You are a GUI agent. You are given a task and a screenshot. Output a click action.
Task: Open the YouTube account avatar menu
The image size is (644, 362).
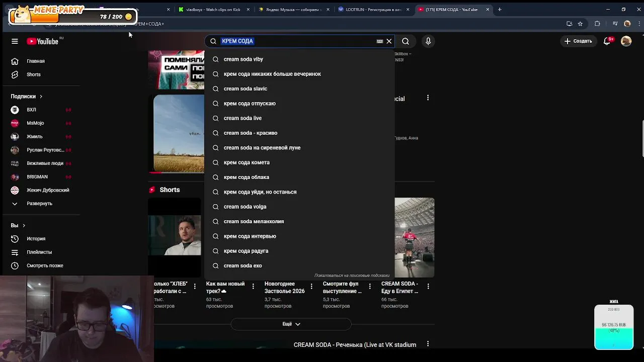click(x=626, y=41)
